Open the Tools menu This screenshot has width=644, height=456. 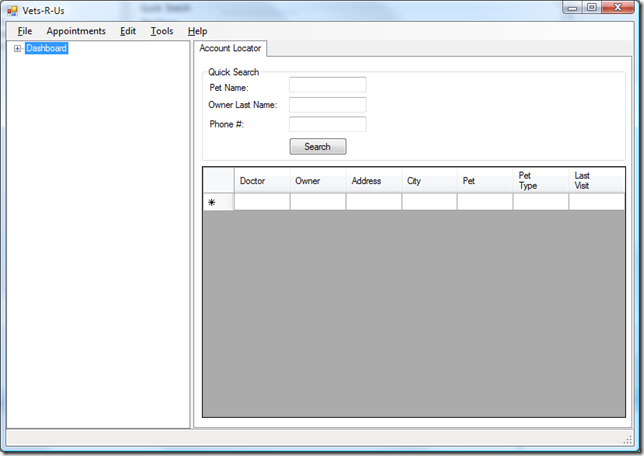pyautogui.click(x=162, y=31)
